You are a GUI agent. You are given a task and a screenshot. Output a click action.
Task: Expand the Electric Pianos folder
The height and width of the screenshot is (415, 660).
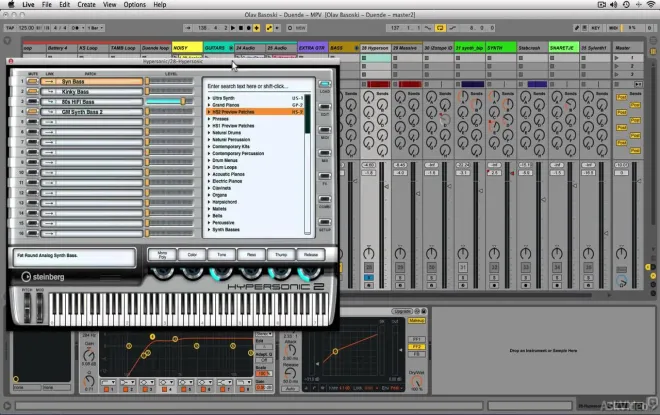pyautogui.click(x=209, y=181)
